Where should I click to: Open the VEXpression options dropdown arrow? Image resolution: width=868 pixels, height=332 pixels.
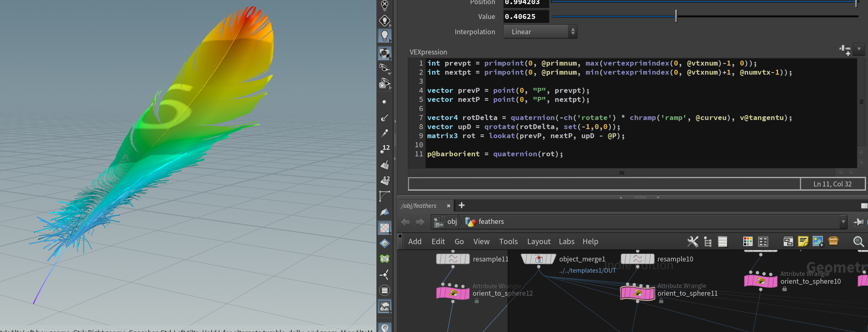859,49
